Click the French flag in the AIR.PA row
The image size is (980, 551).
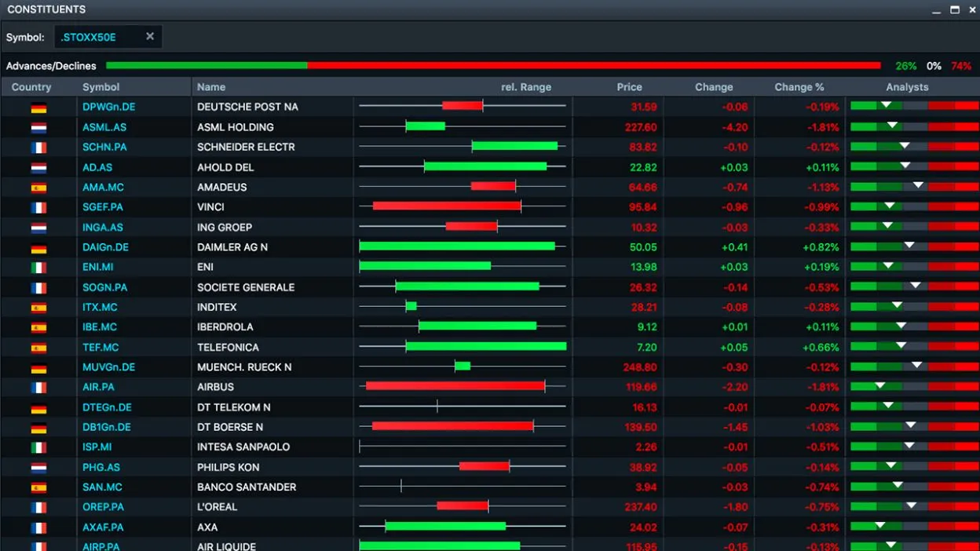tap(38, 388)
